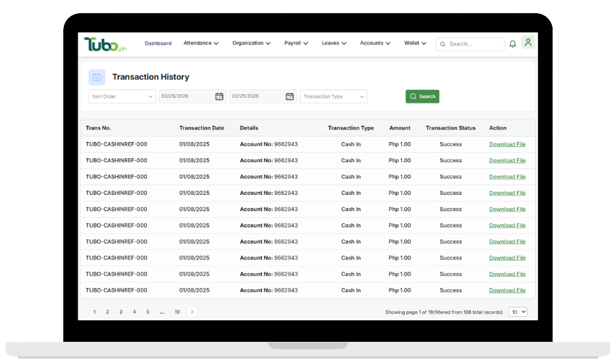This screenshot has height=364, width=615.
Task: Open calendar picker on first date field
Action: click(x=219, y=96)
